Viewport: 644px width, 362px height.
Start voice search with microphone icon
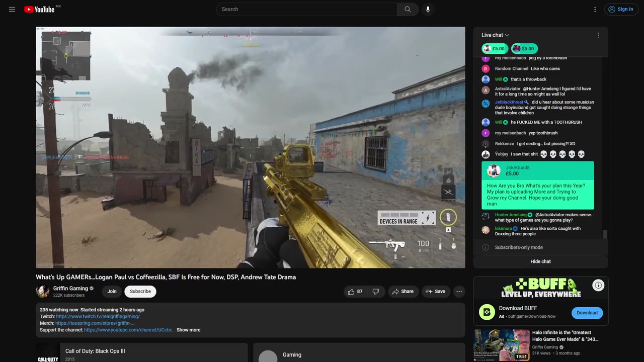[x=428, y=9]
